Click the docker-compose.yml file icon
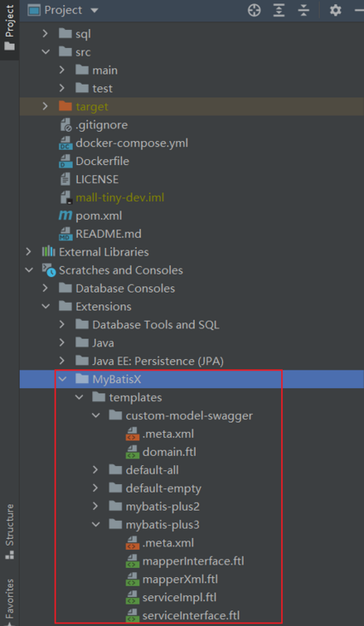364x626 pixels. pyautogui.click(x=66, y=143)
